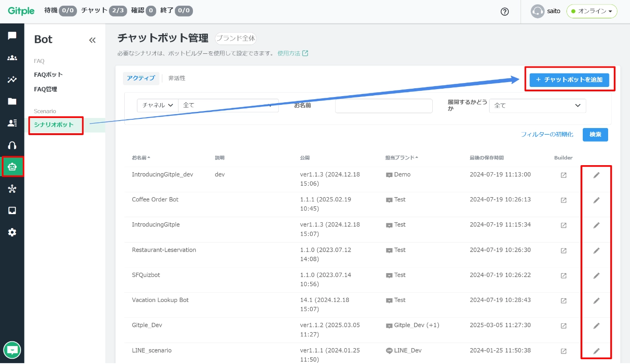Collapse the Bot side panel with double chevron
Screen dimensions: 630x364
coord(92,40)
